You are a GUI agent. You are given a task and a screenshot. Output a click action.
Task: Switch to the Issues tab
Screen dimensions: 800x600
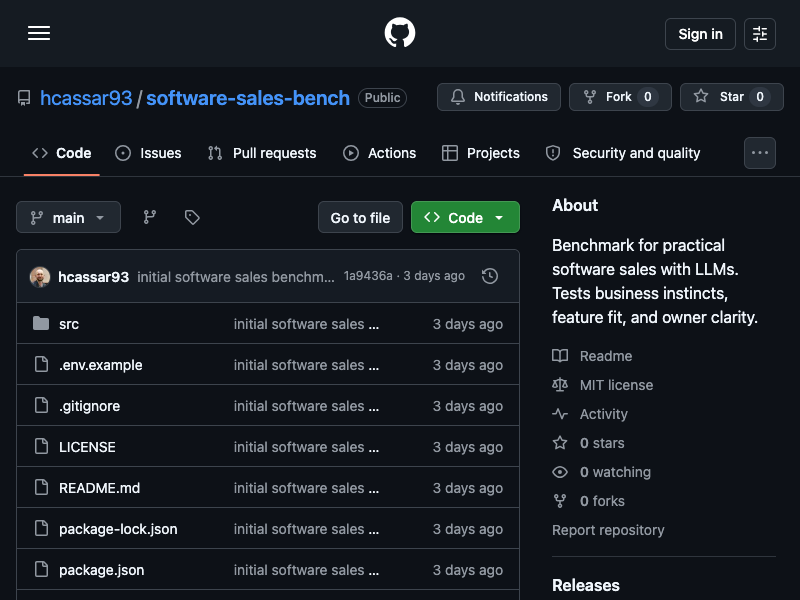click(148, 153)
